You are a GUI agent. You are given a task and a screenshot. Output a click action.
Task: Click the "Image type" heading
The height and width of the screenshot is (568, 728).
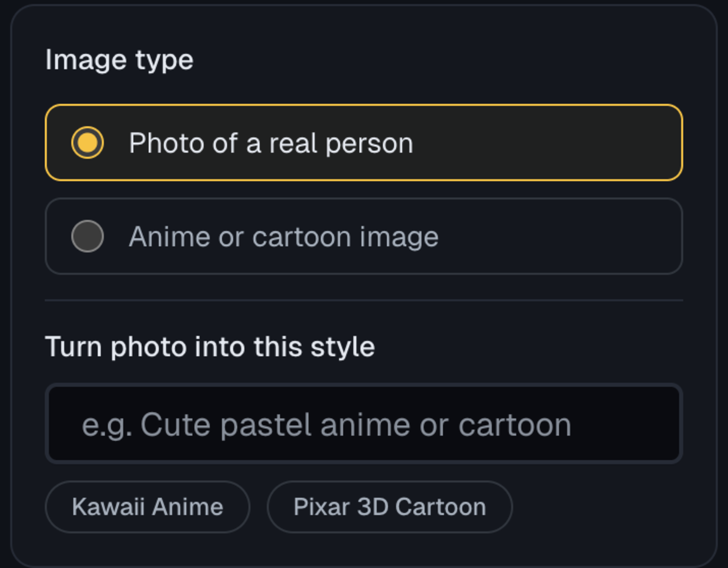click(x=119, y=60)
